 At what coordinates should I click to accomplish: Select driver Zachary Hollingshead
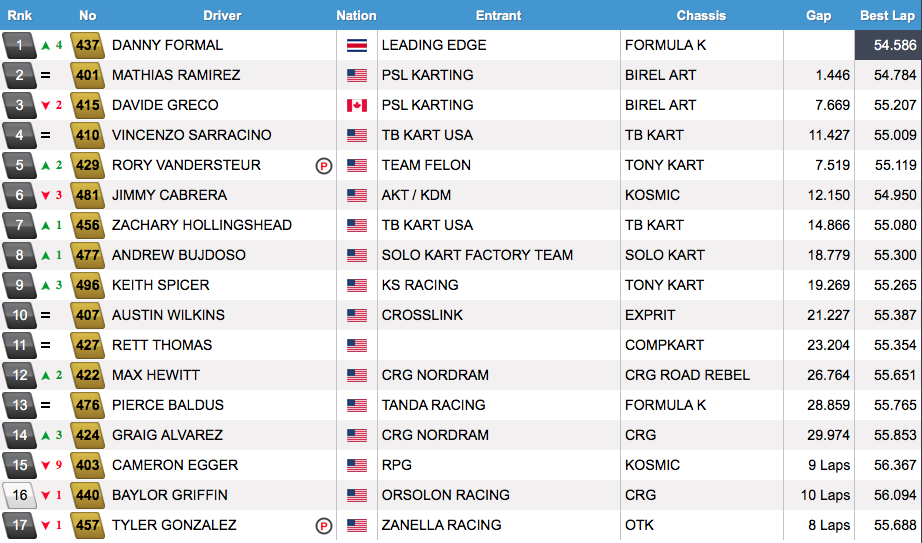201,225
